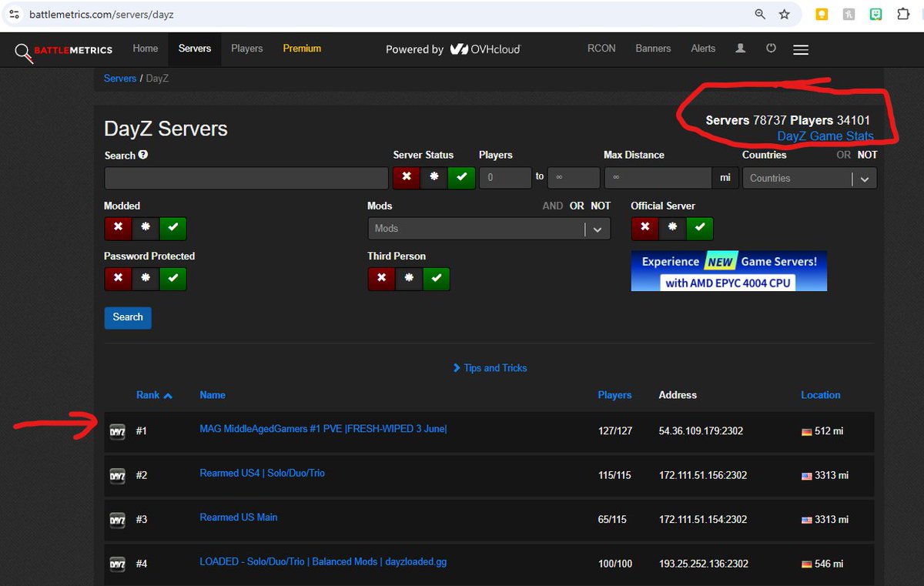Viewport: 924px width, 586px height.
Task: Bookmark this page with star icon
Action: (784, 14)
